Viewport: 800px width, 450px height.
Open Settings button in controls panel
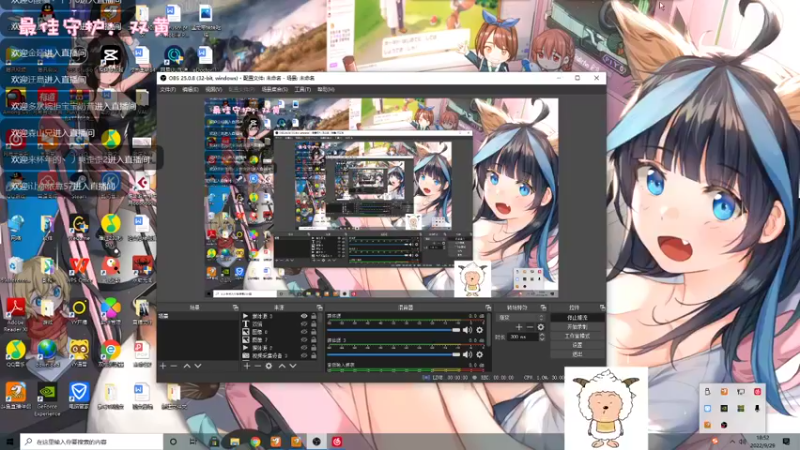(578, 345)
